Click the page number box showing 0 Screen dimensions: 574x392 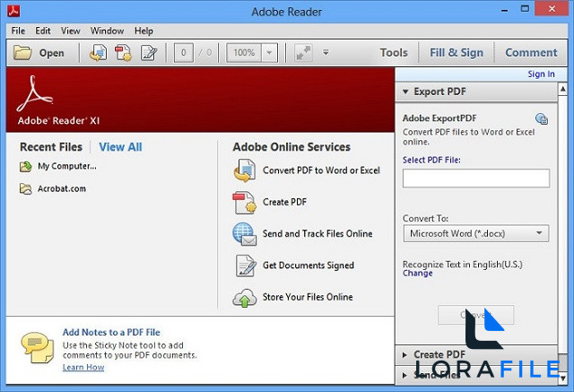183,53
